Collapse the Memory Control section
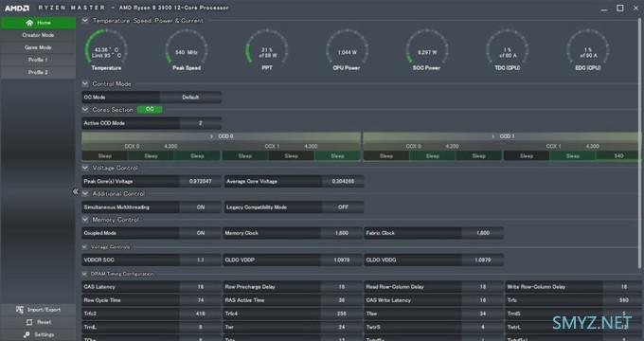The width and height of the screenshot is (644, 341). (x=85, y=220)
